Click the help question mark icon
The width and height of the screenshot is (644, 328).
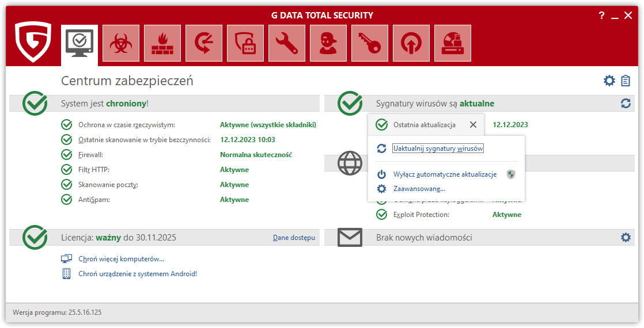[x=602, y=16]
